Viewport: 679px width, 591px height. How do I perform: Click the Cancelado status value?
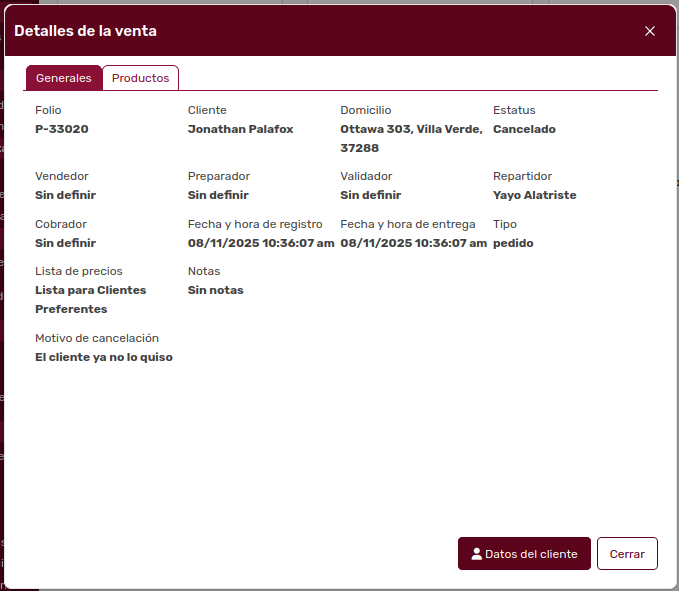[524, 129]
